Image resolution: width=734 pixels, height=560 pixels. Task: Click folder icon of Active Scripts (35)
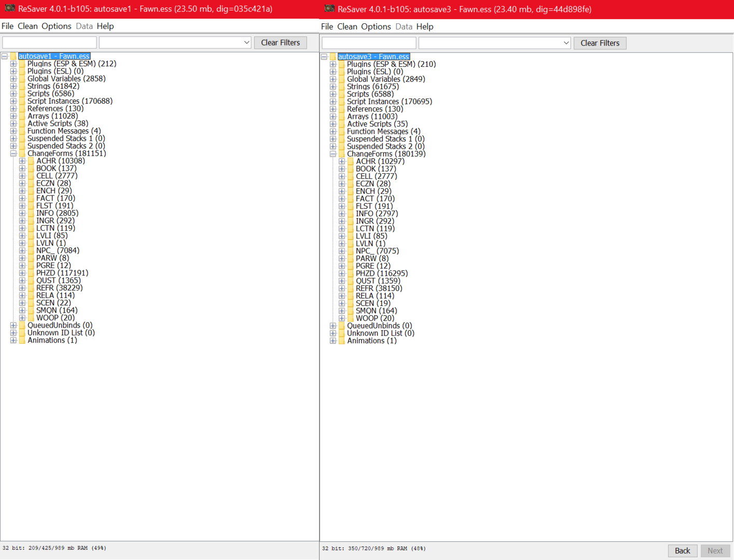tap(342, 124)
